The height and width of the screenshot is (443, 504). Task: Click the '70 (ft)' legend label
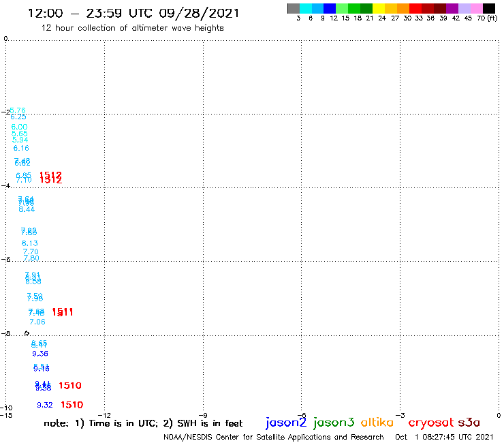click(x=487, y=18)
